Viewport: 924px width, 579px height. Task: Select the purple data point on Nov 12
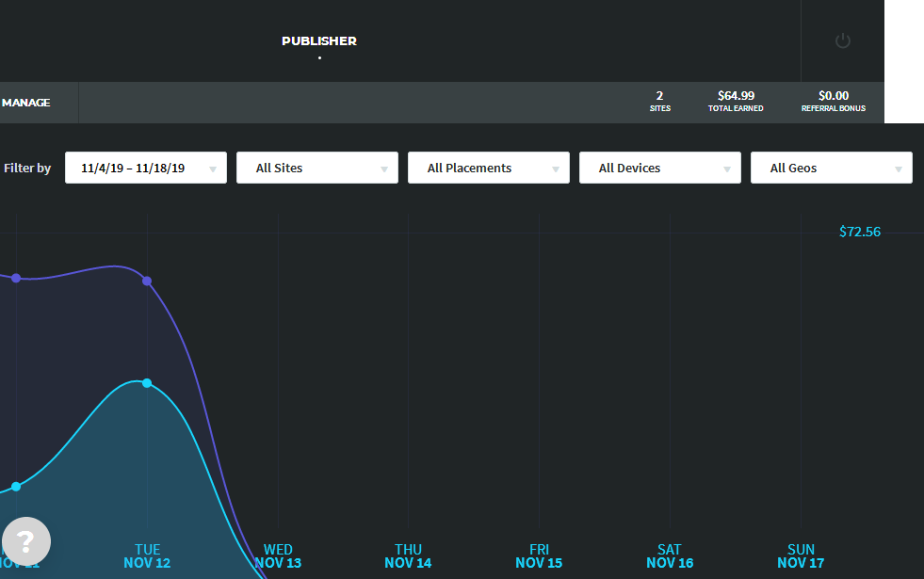(x=147, y=281)
